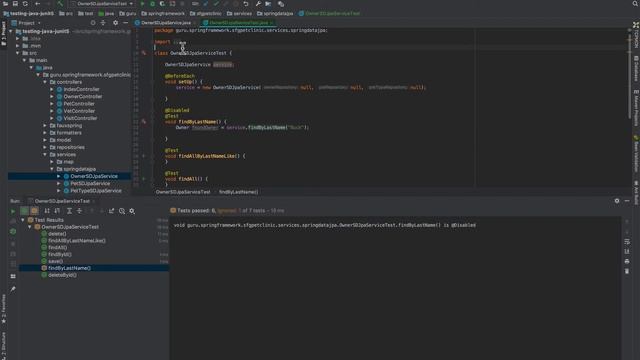
Task: Open project structure icon
Action: [x=268, y=4]
